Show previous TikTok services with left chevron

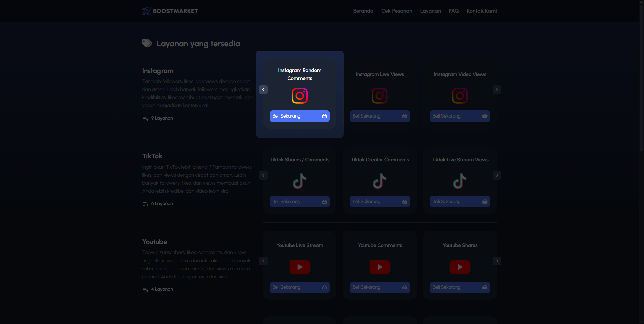coord(263,175)
